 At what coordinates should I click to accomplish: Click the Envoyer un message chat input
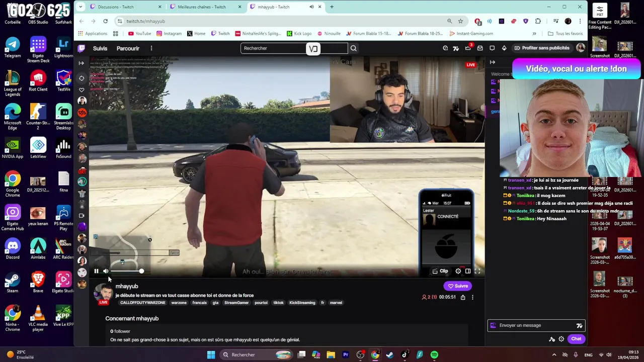point(536,325)
